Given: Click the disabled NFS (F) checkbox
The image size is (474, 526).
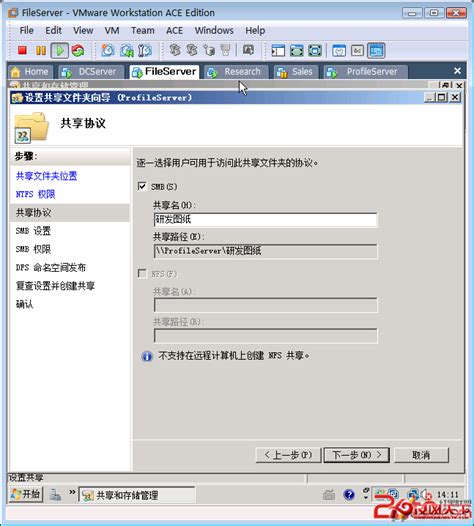Looking at the screenshot, I should (142, 273).
